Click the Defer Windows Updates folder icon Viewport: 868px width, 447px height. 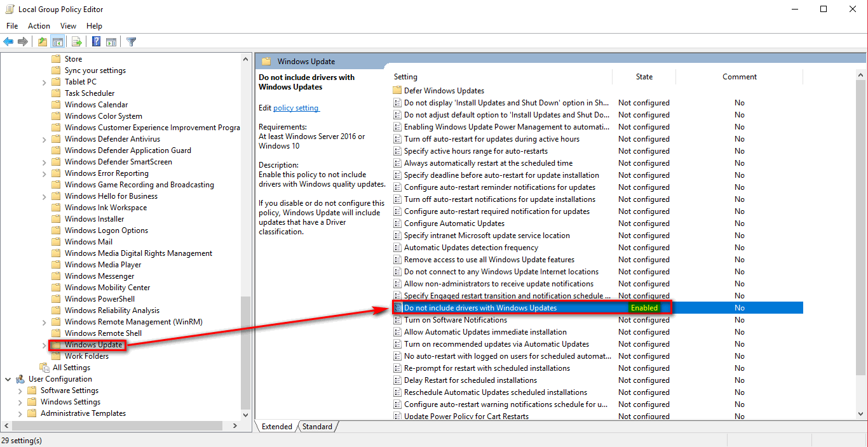point(398,91)
